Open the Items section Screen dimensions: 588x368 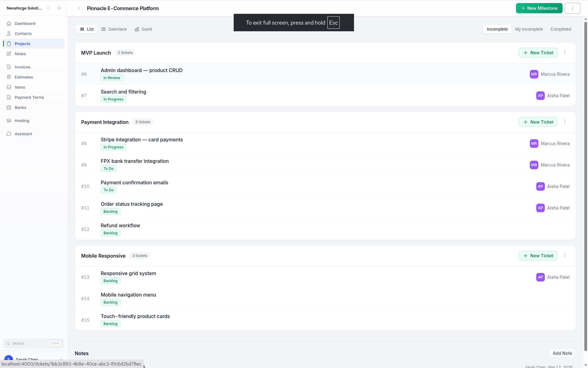(9, 87)
